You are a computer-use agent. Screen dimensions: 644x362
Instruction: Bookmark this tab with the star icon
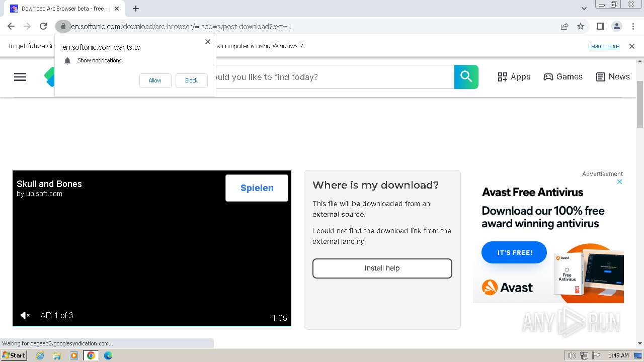coord(581,26)
